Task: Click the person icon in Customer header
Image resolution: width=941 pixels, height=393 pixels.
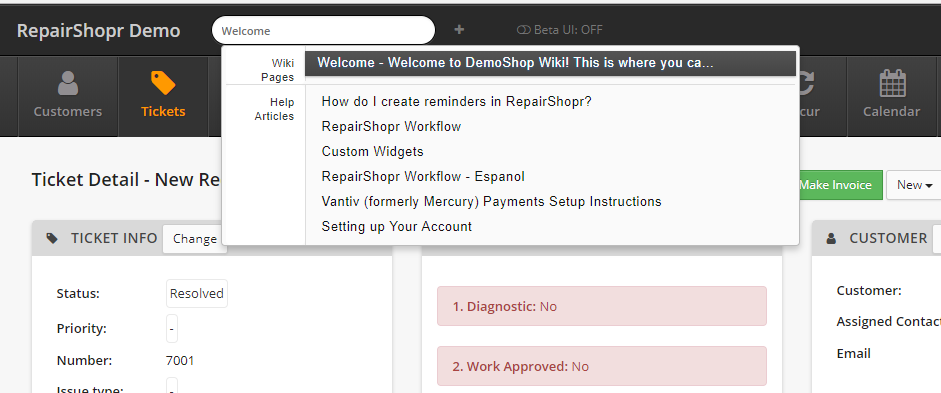Action: [x=831, y=238]
